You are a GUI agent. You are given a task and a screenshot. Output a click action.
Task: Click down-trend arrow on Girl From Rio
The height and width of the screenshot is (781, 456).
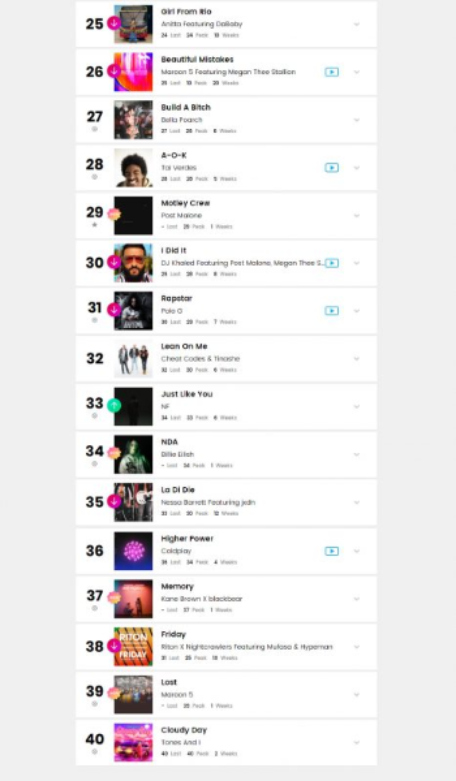click(x=114, y=23)
